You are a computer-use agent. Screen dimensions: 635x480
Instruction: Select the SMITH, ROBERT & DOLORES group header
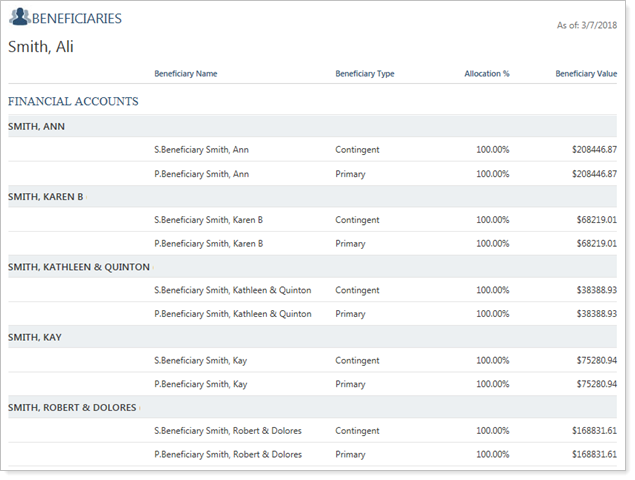click(x=73, y=407)
